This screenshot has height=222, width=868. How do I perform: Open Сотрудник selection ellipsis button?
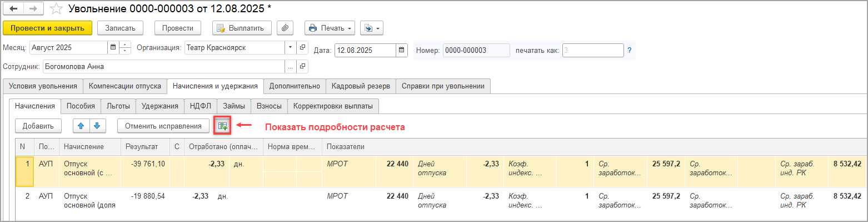coord(291,67)
